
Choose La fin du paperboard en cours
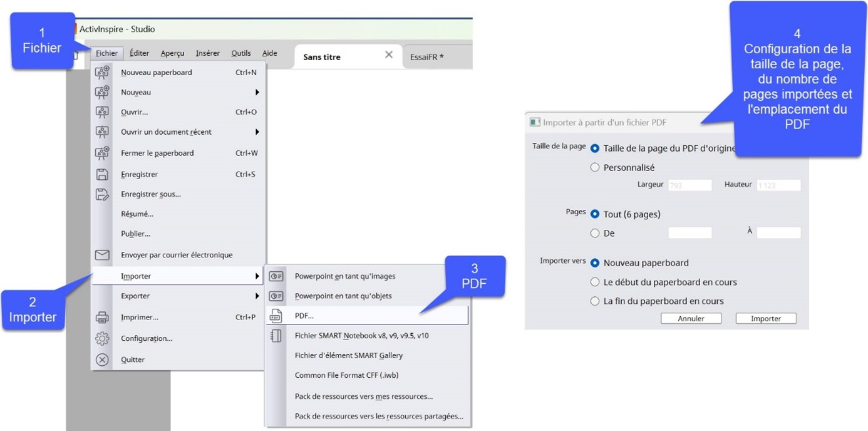tap(595, 301)
